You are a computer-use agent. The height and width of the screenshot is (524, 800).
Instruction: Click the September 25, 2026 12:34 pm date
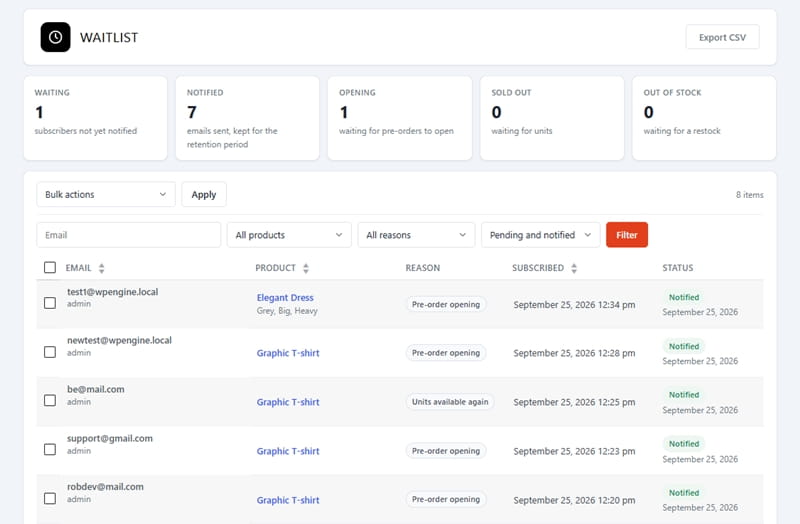tap(574, 305)
